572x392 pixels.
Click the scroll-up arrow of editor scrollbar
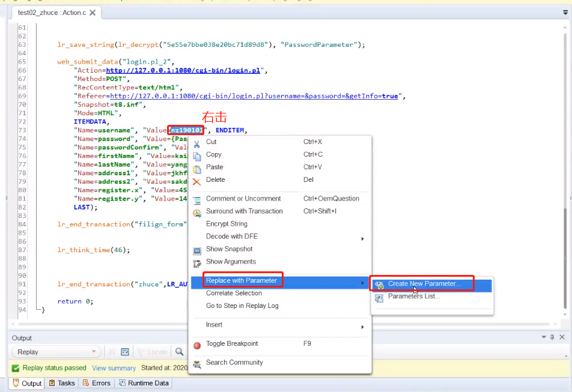(565, 27)
